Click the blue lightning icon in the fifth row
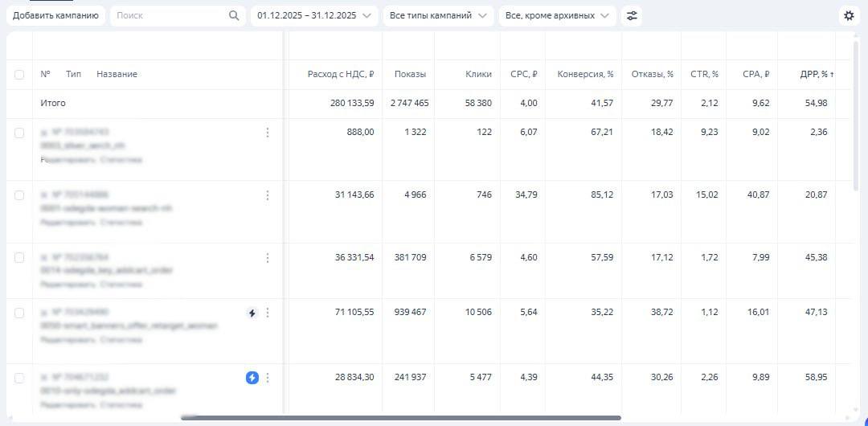868x426 pixels. coord(252,378)
